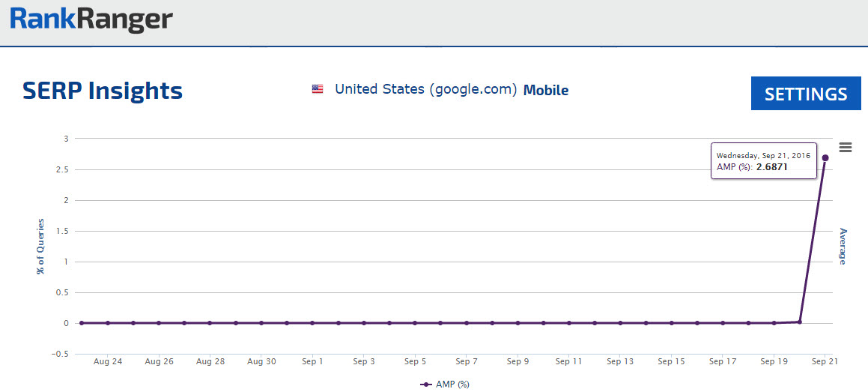Open the SETTINGS button
Screen dimensions: 868x392
pos(806,94)
